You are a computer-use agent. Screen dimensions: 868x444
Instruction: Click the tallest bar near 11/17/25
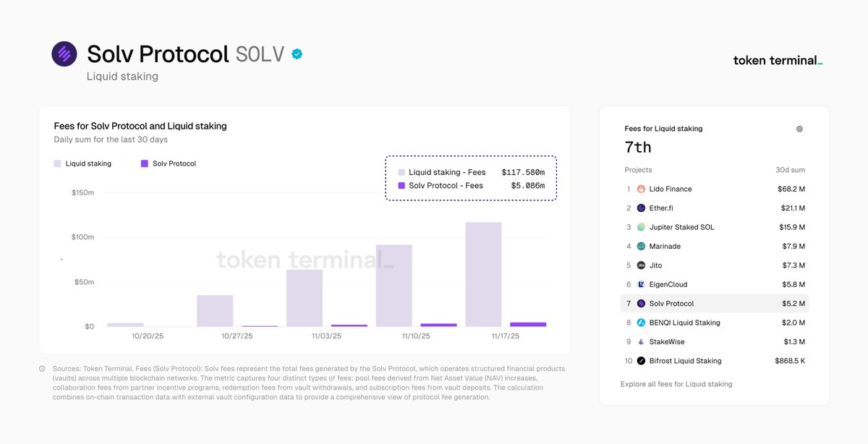(x=483, y=275)
